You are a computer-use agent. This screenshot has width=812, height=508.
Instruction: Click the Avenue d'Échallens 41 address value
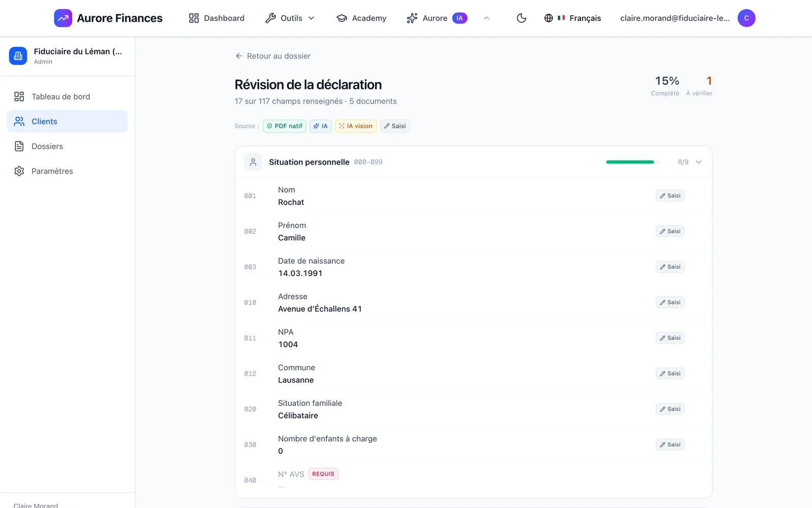[320, 309]
